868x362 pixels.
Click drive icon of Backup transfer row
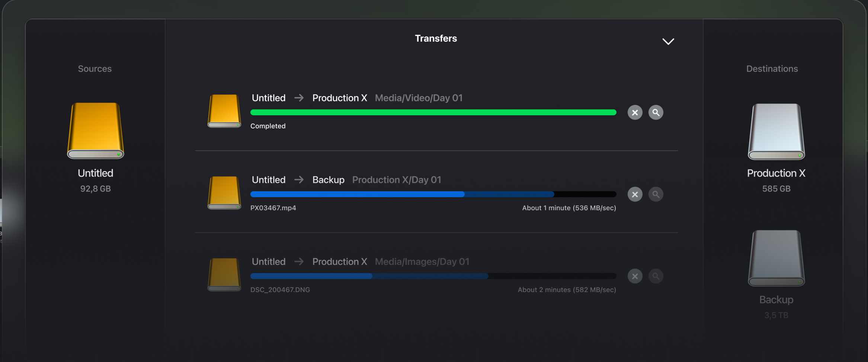[224, 193]
